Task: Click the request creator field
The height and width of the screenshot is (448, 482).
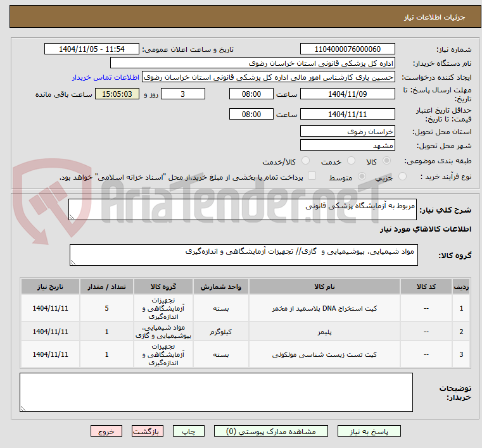Action: [x=269, y=77]
